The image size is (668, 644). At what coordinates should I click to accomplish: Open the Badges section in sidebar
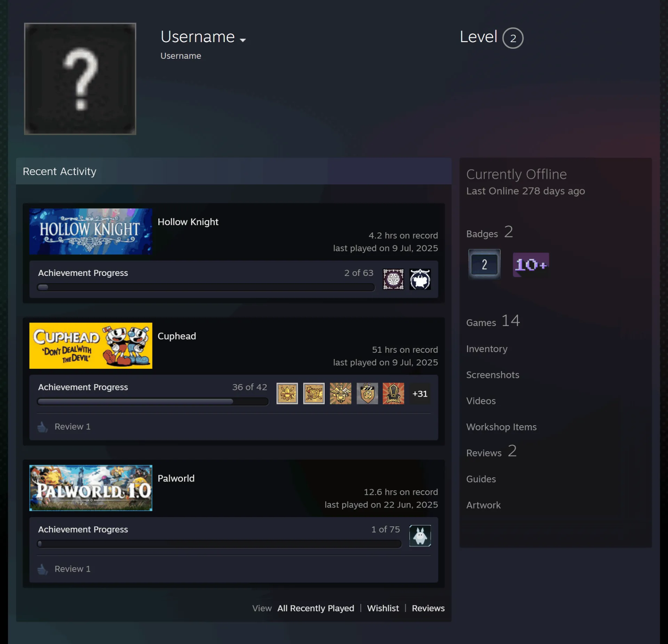490,232
